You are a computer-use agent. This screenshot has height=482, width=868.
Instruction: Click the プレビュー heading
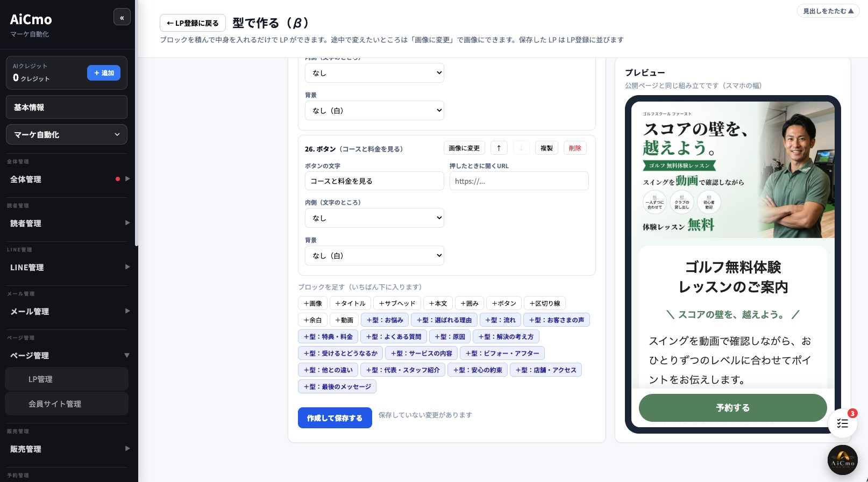645,73
